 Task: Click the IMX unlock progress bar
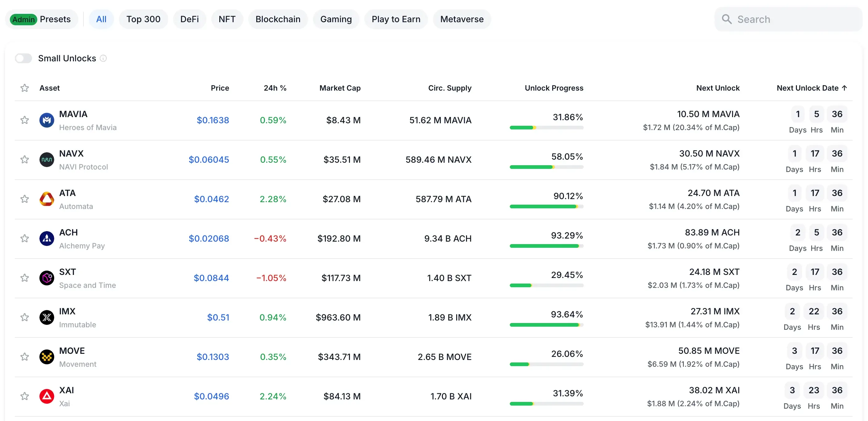(546, 325)
